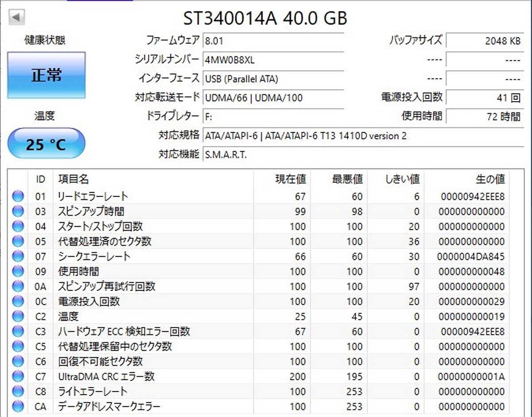Select threshold value 36 in 代替処理済のセクタ数 row
The height and width of the screenshot is (417, 532).
(x=414, y=241)
